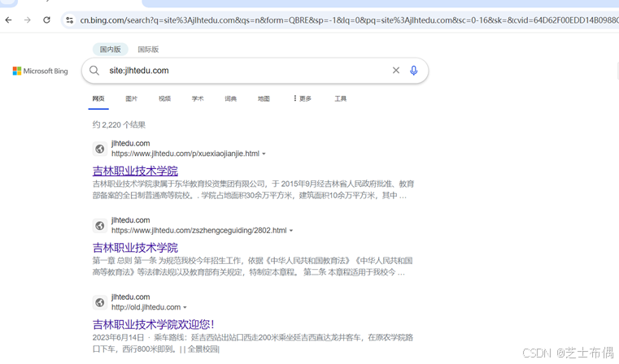Viewport: 619px width, 364px height.
Task: Click the magnifier search icon
Action: coord(94,71)
